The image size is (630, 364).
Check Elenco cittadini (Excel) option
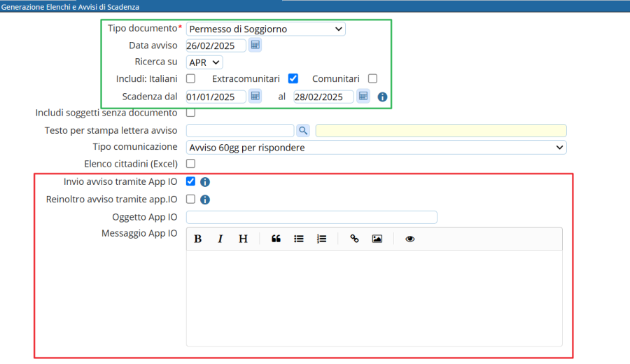click(190, 164)
